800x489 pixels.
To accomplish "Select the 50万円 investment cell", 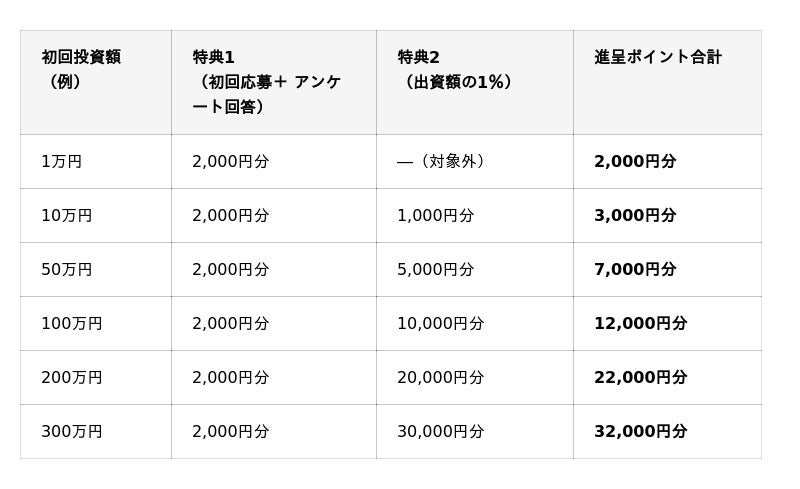I will [96, 270].
